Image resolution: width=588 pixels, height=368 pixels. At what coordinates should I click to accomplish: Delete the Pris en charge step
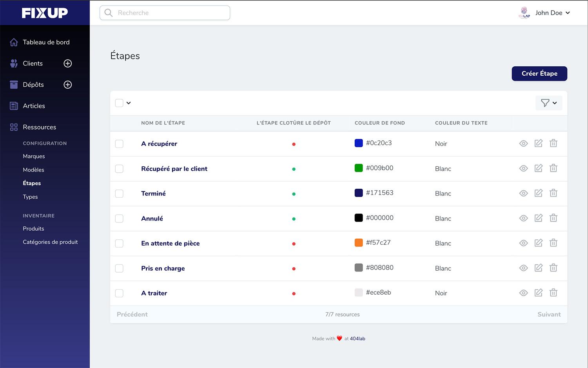[x=554, y=268]
